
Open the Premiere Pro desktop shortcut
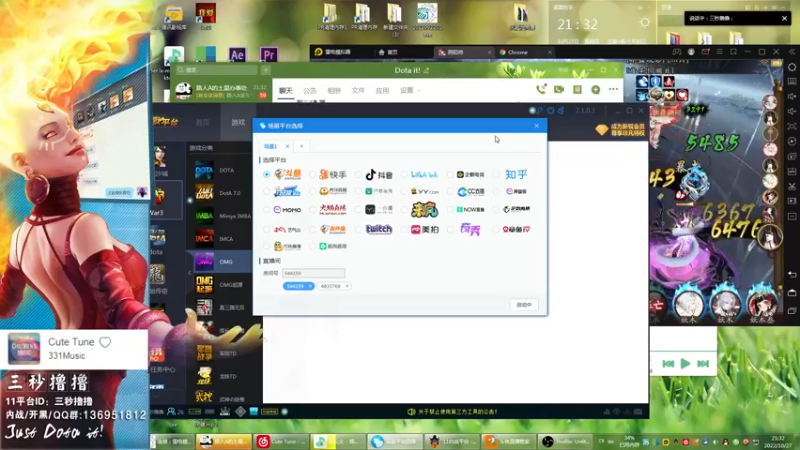(x=268, y=55)
